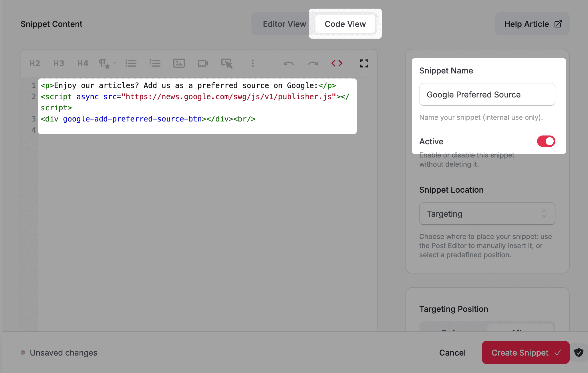Insert a numbered list

click(x=155, y=63)
